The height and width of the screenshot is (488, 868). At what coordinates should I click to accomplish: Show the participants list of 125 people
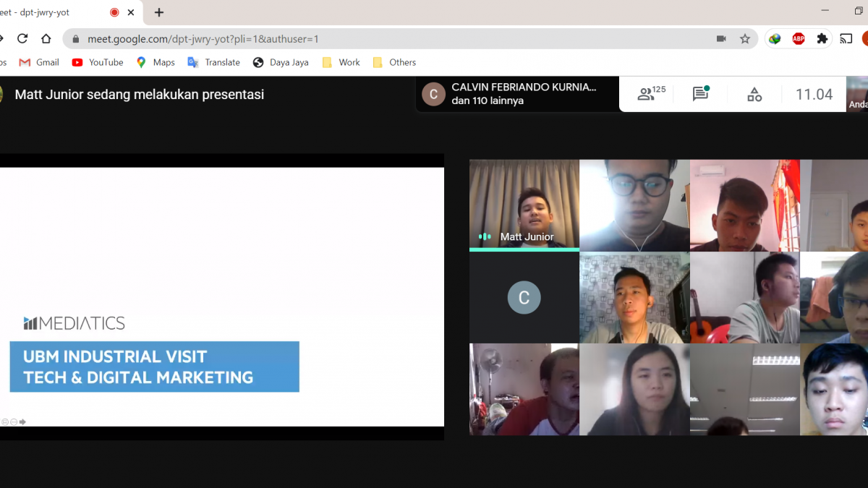click(x=651, y=94)
